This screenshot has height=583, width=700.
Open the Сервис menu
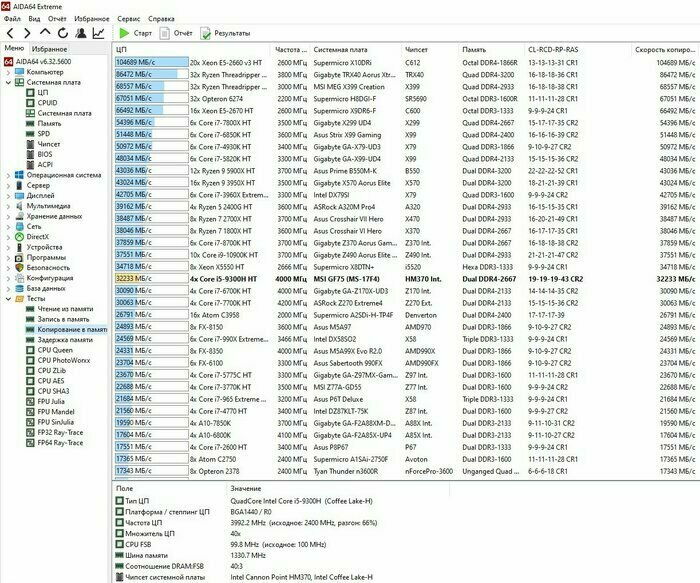point(129,18)
